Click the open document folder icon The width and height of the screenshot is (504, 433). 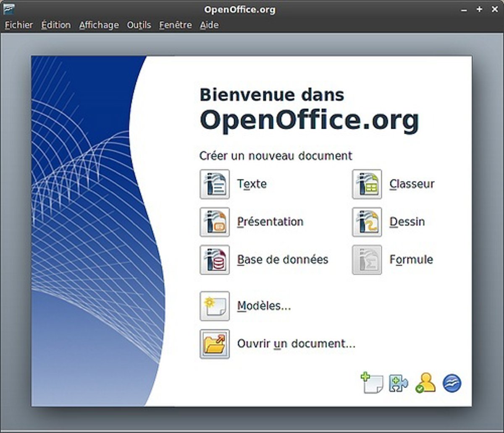click(x=215, y=344)
